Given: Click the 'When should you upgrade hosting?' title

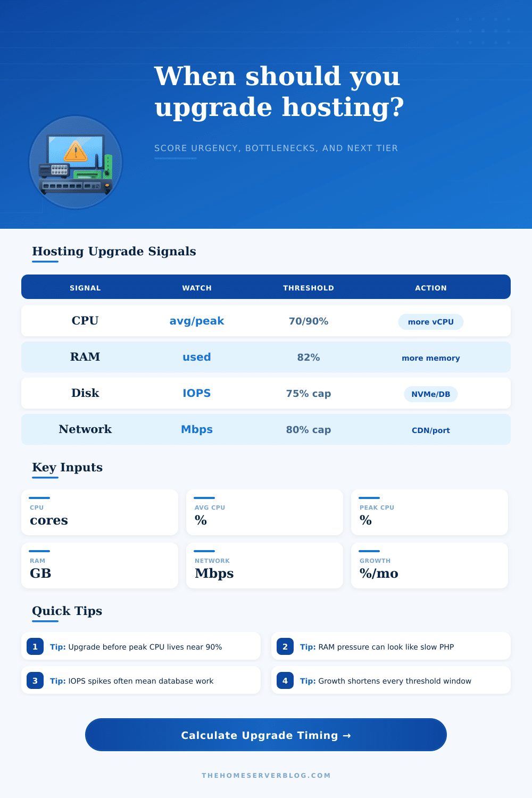Looking at the screenshot, I should [x=279, y=92].
